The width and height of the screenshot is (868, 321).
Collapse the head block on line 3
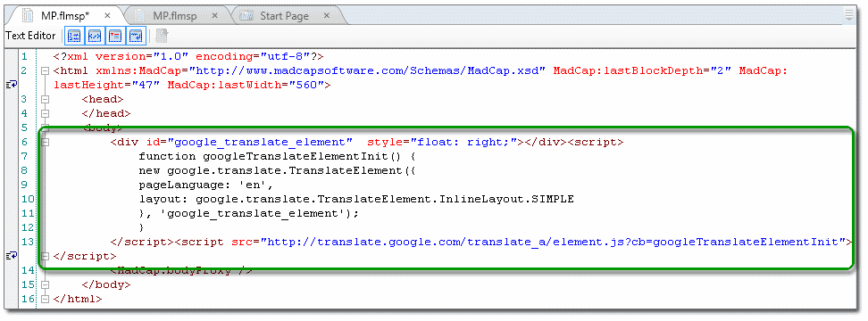[45, 100]
